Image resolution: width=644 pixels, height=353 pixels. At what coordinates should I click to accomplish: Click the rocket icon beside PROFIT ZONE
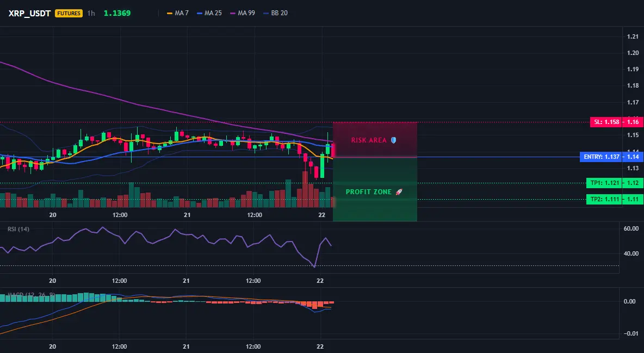[x=399, y=192]
